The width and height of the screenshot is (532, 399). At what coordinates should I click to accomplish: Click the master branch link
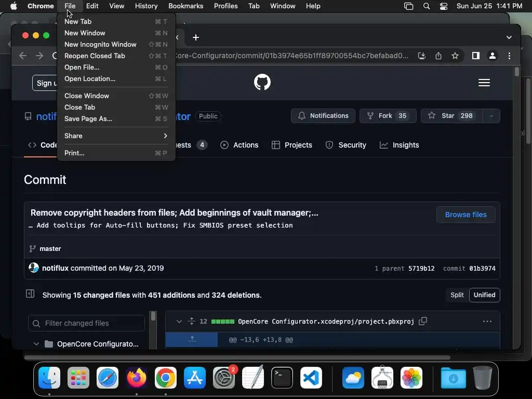point(50,249)
